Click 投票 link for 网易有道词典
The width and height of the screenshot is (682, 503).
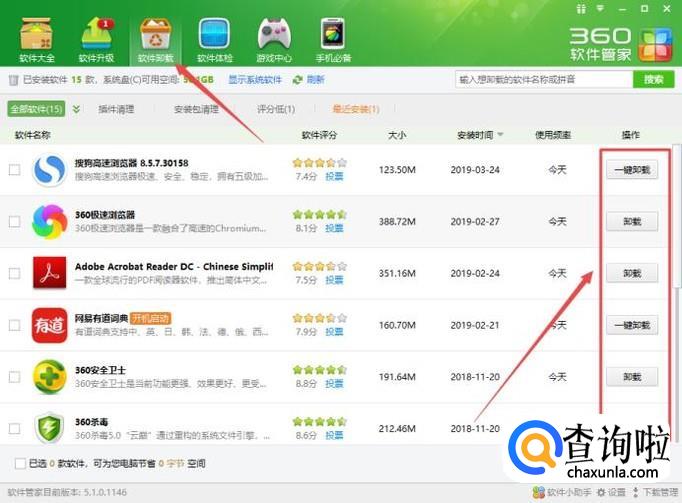click(x=334, y=332)
